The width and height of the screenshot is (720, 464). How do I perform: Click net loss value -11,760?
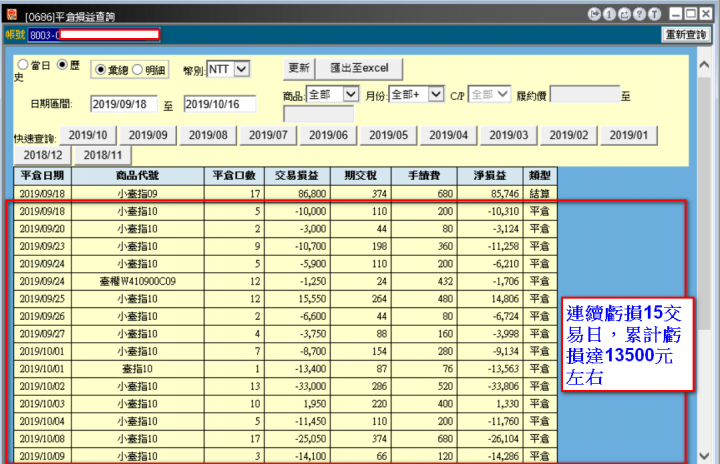click(503, 421)
